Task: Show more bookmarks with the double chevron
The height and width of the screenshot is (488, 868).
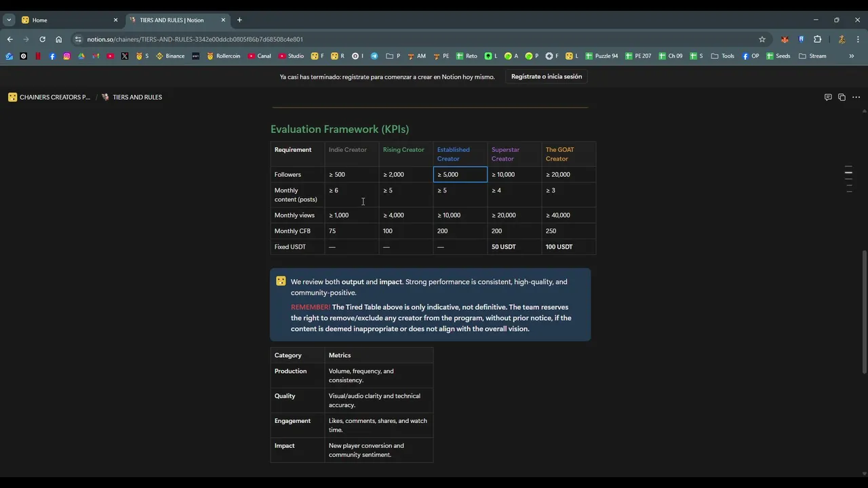Action: pyautogui.click(x=852, y=56)
